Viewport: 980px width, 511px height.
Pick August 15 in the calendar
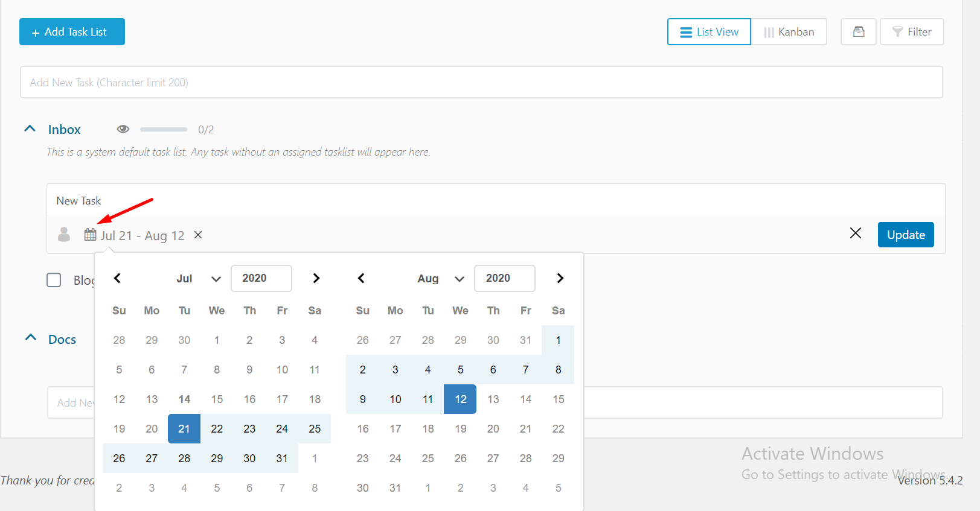point(558,399)
